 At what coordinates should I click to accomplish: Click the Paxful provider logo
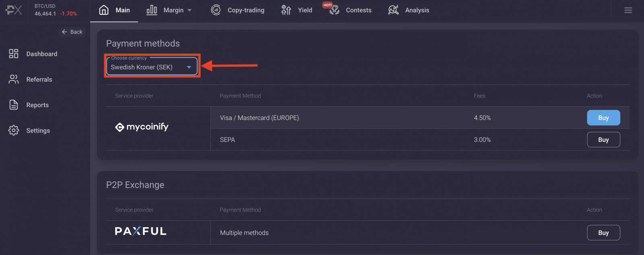pyautogui.click(x=140, y=231)
